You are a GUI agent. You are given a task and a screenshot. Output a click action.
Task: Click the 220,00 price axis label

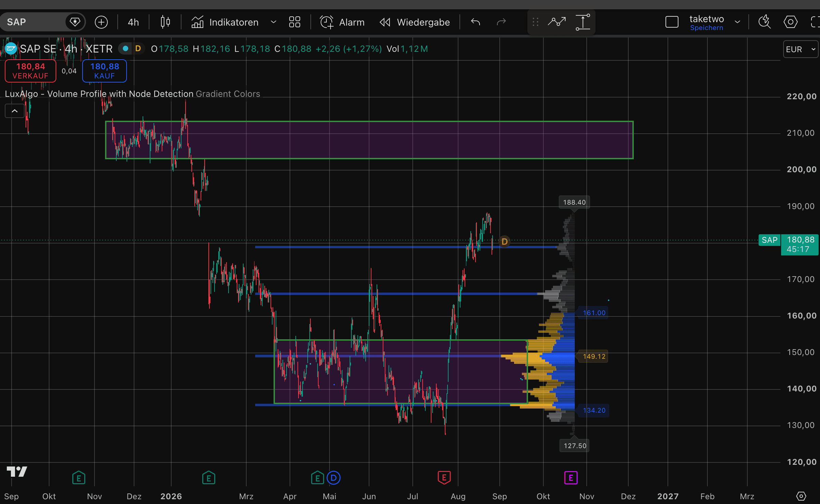[x=802, y=97]
